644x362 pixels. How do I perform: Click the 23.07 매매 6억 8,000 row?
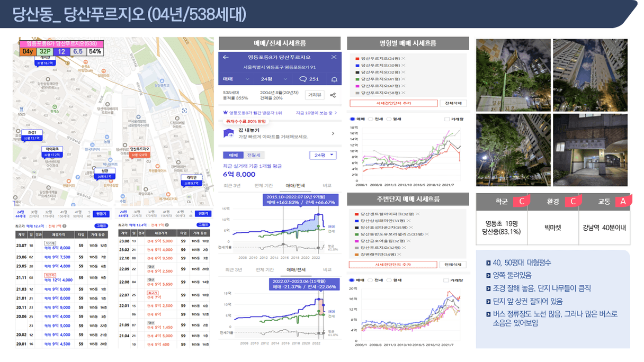pyautogui.click(x=61, y=246)
